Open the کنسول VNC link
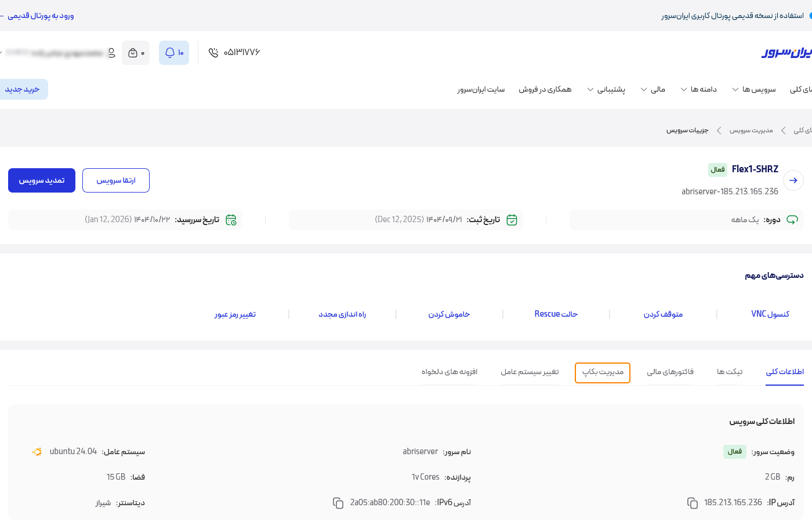812x522 pixels. (x=770, y=314)
